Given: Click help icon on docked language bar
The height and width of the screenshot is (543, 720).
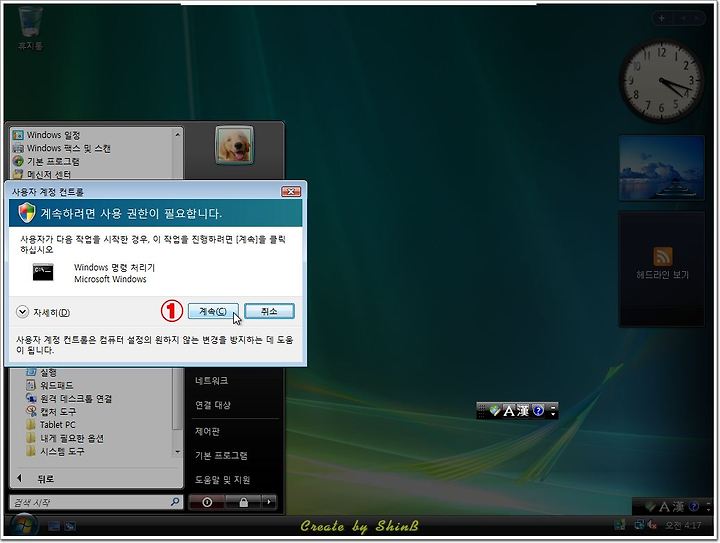Looking at the screenshot, I should click(x=694, y=507).
